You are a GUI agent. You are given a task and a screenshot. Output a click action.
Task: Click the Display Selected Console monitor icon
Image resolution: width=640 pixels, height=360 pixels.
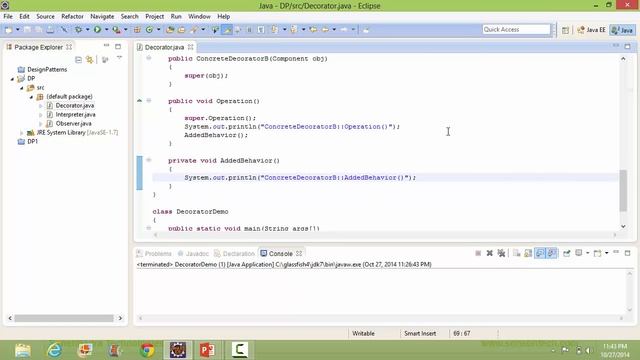(579, 253)
